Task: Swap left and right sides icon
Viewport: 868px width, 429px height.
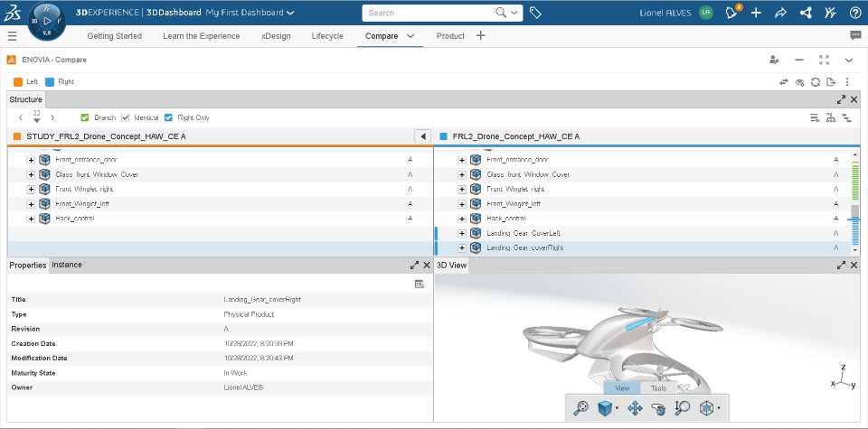Action: tap(784, 82)
